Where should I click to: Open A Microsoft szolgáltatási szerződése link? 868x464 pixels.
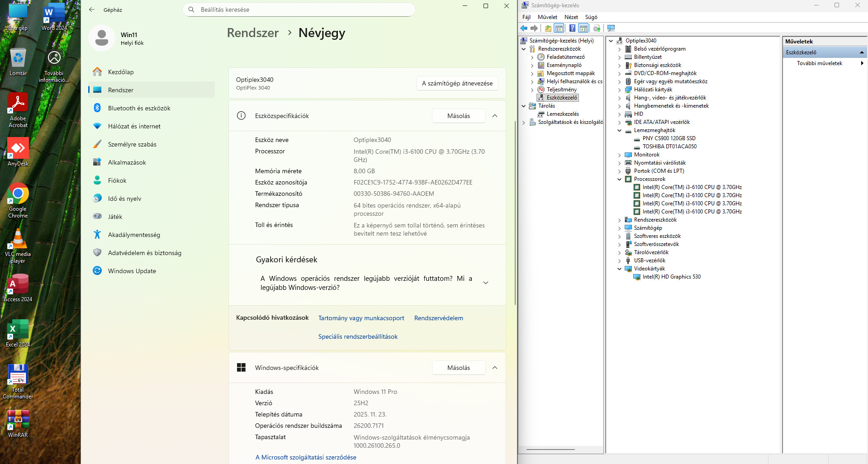click(x=306, y=457)
